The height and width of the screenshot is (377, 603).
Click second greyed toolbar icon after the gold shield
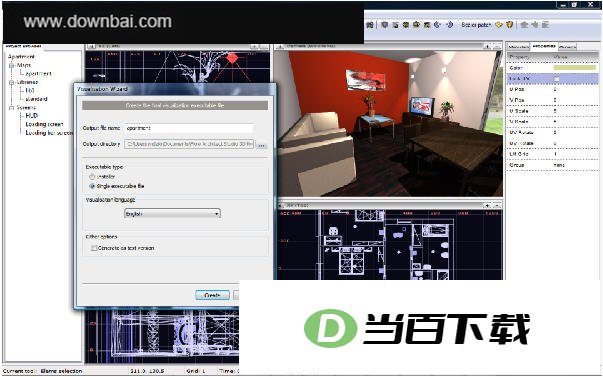[535, 25]
